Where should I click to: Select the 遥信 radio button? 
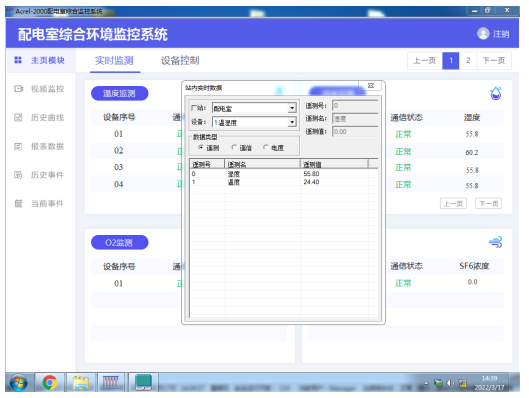[234, 147]
